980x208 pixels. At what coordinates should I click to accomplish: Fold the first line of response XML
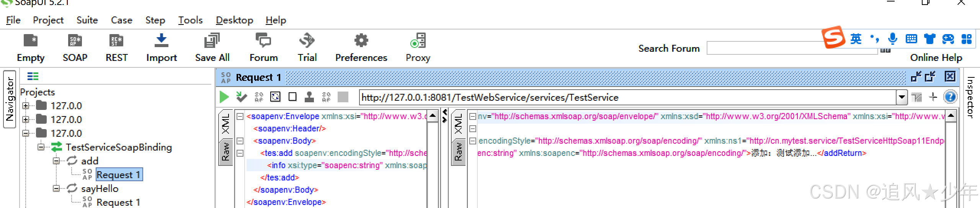473,116
